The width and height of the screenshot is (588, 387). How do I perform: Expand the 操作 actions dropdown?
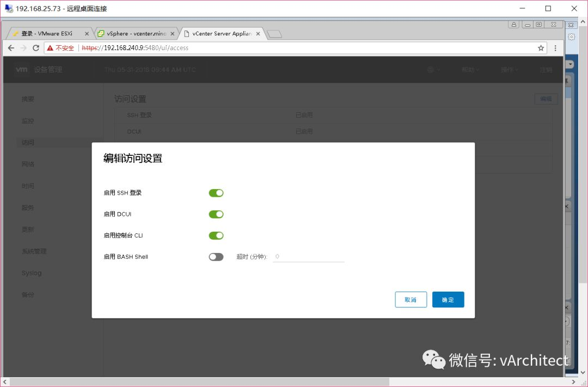point(509,70)
